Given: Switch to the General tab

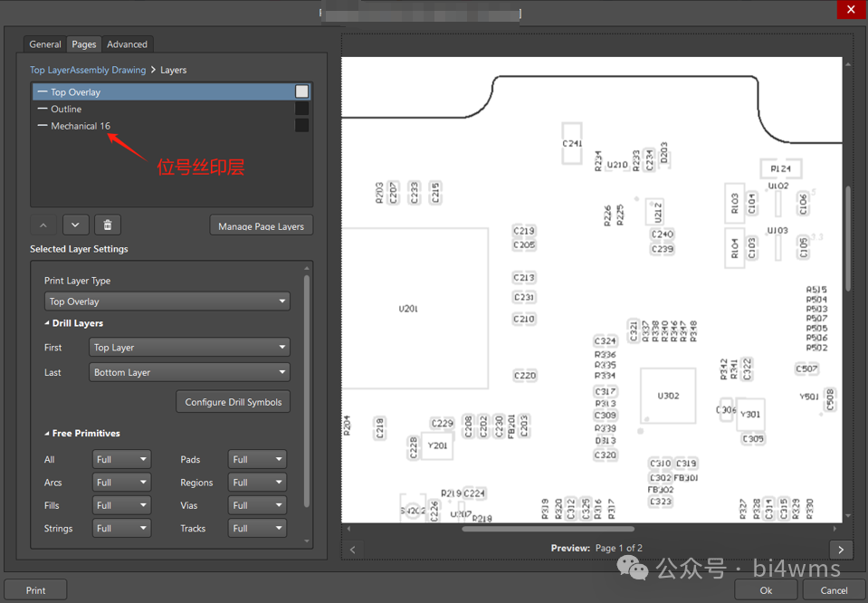Looking at the screenshot, I should pos(45,44).
